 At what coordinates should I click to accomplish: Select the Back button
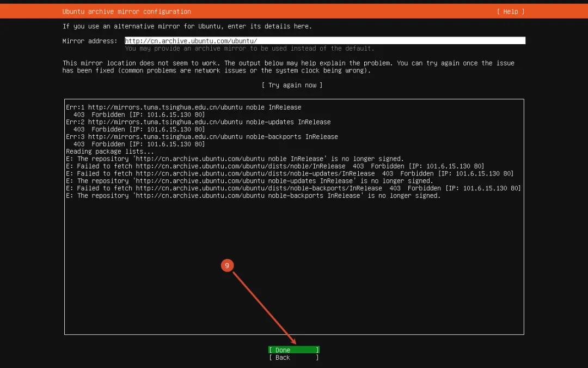click(294, 358)
